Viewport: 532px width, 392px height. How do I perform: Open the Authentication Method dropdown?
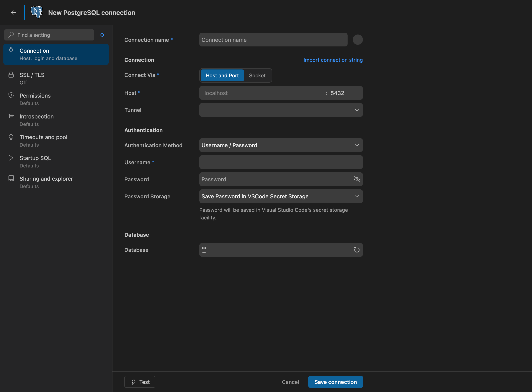tap(281, 145)
